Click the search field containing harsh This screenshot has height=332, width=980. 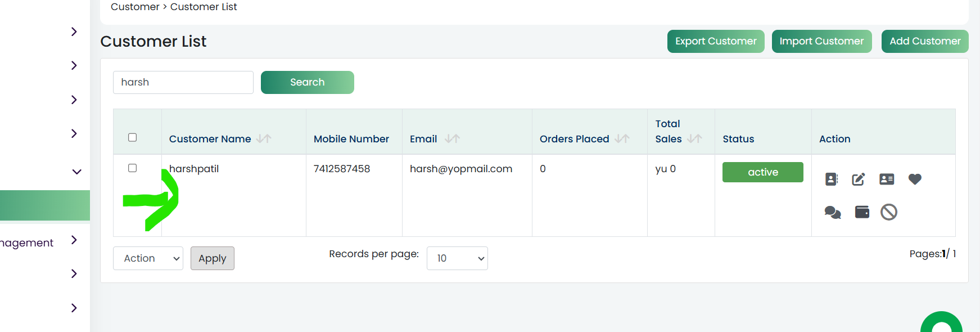[183, 82]
